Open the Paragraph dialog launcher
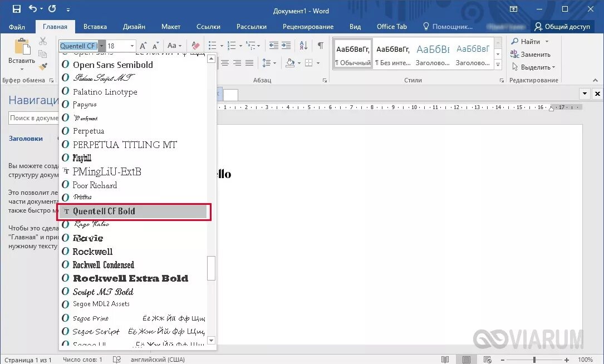Image resolution: width=604 pixels, height=364 pixels. [x=325, y=80]
